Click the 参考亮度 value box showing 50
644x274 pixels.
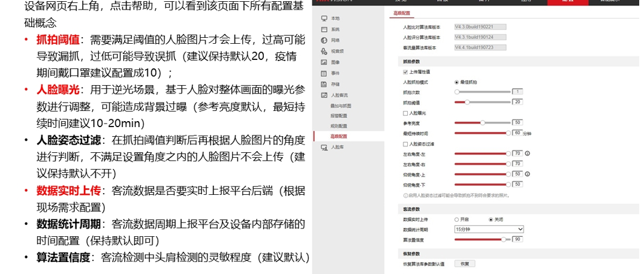coord(517,122)
